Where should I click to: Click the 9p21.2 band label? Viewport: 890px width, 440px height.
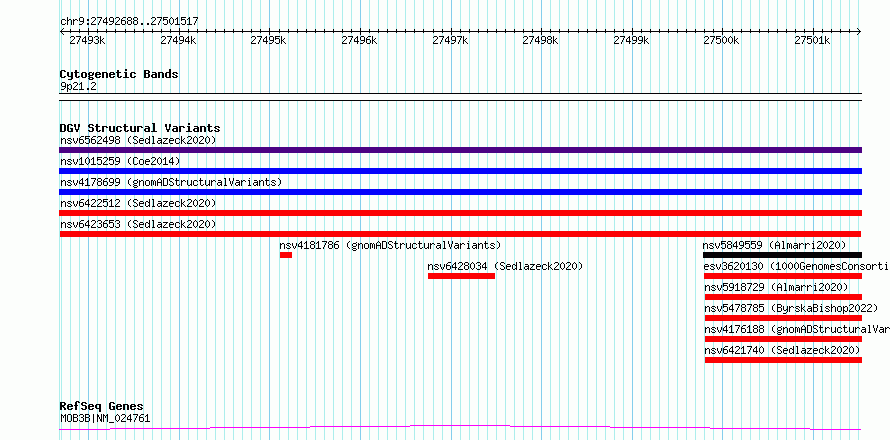pyautogui.click(x=78, y=86)
